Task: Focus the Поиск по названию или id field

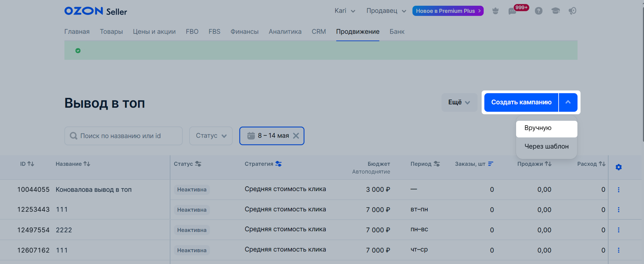Action: click(124, 136)
